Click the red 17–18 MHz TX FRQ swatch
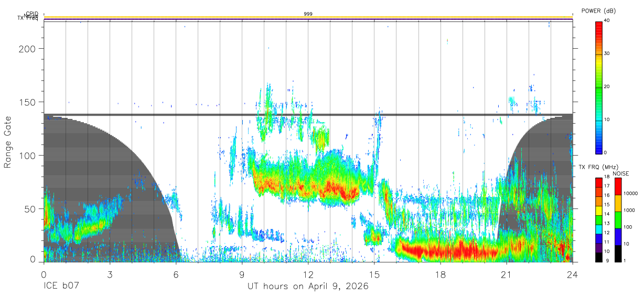 (x=598, y=182)
